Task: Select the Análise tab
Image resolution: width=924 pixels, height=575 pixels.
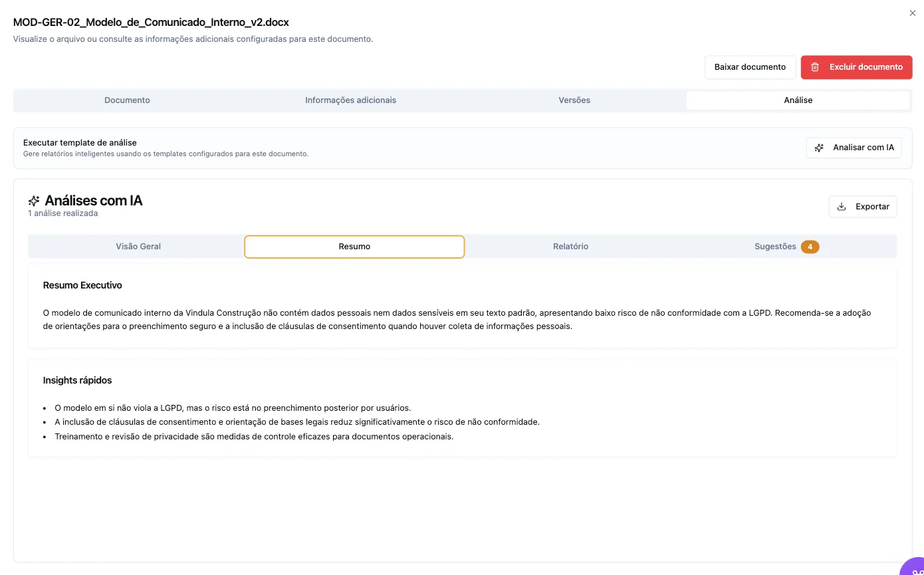Action: [x=798, y=100]
